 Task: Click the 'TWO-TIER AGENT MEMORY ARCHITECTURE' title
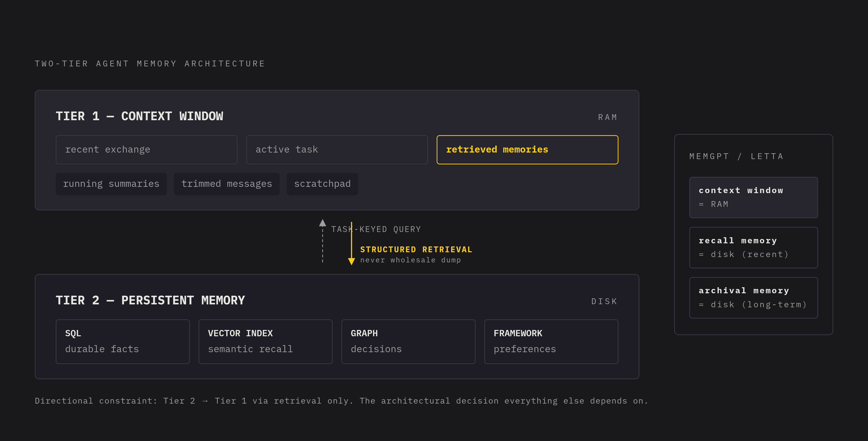(x=150, y=64)
